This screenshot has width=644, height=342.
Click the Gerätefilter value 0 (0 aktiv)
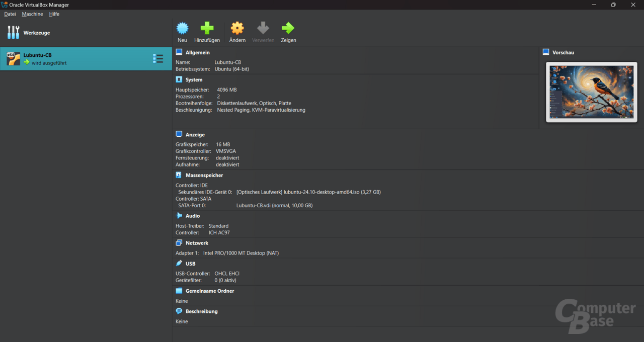(x=225, y=280)
